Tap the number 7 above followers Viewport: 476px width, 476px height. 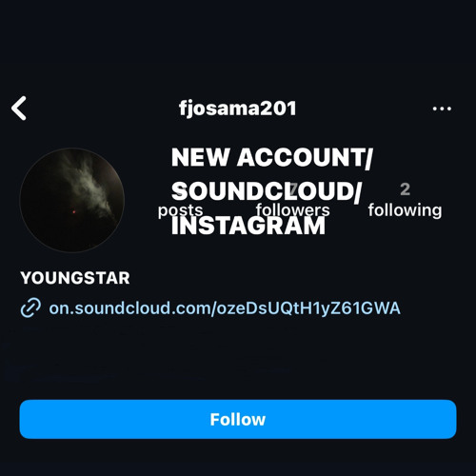point(293,189)
